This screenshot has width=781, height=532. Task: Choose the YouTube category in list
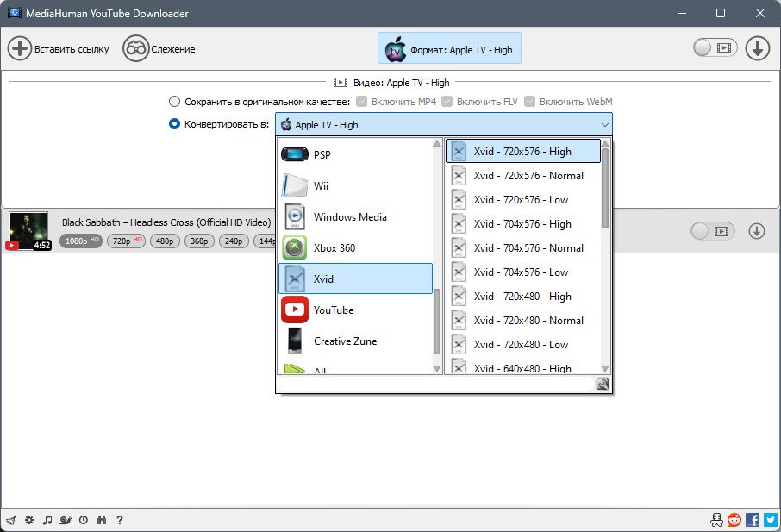pyautogui.click(x=355, y=310)
